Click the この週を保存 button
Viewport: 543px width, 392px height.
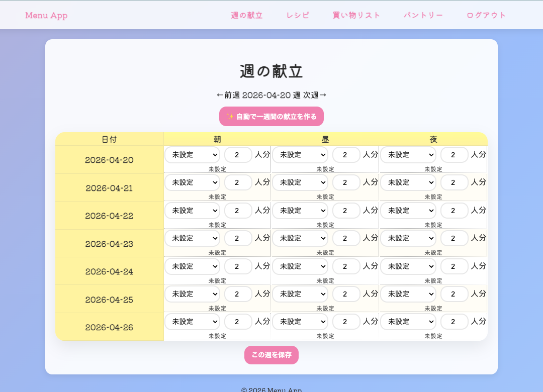[x=271, y=355]
